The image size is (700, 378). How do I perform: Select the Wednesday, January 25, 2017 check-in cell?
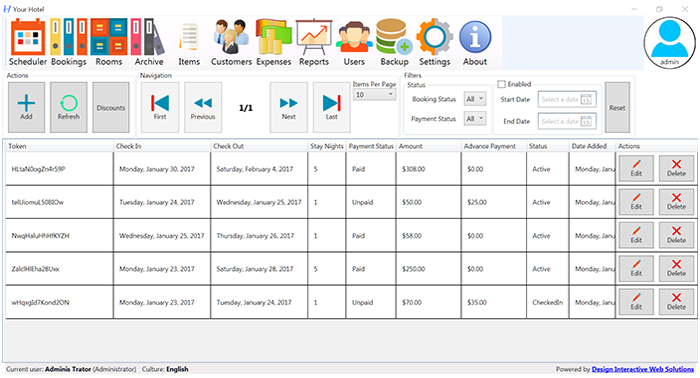coord(162,236)
